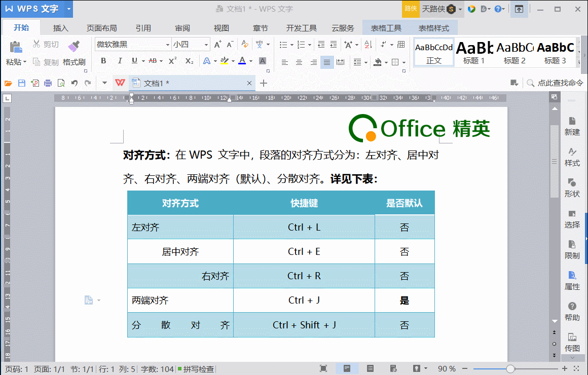Toggle Superscript formatting
Viewport: 588px width, 375px height.
[x=172, y=61]
